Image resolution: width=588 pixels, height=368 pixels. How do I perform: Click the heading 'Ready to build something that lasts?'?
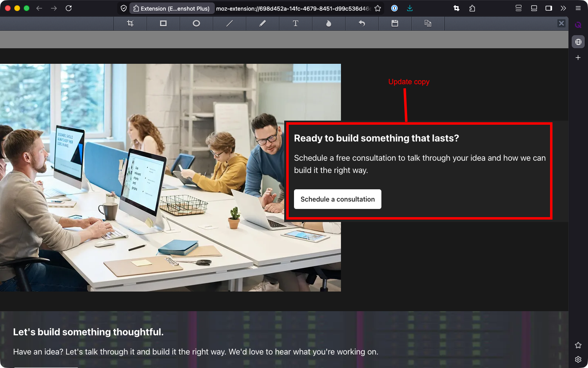point(376,138)
